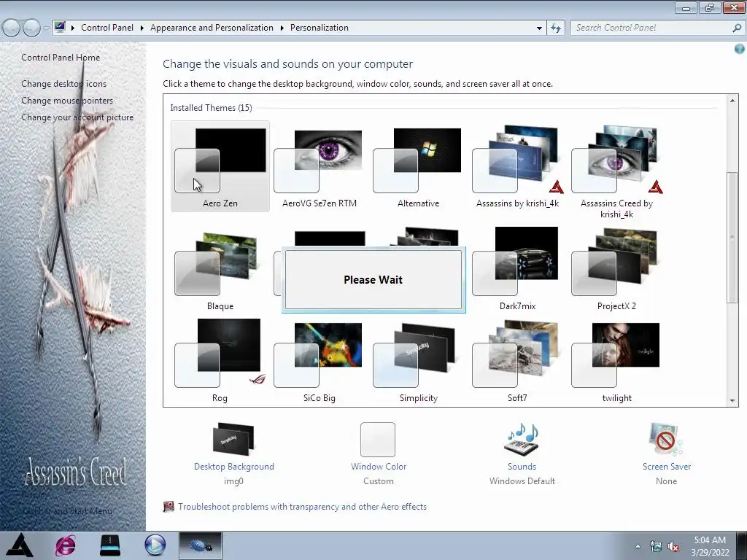Screen dimensions: 747x560
Task: Refresh the Control Panel view
Action: pyautogui.click(x=556, y=28)
